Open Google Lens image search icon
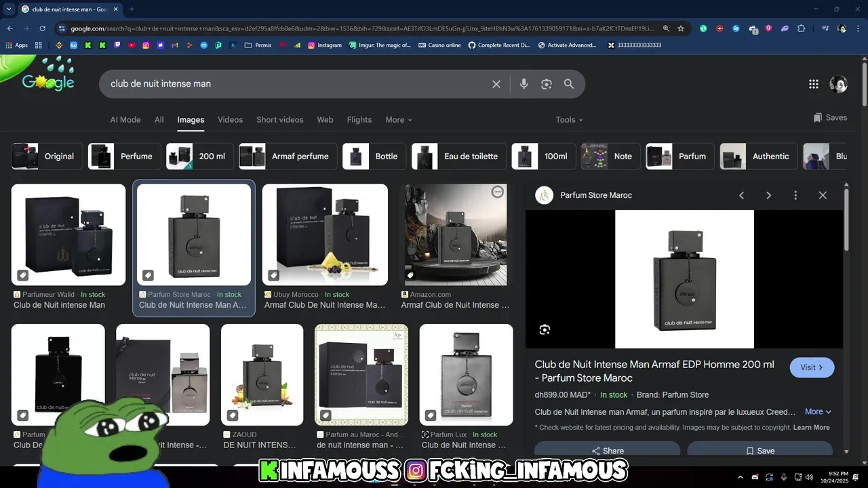This screenshot has width=868, height=488. click(x=547, y=84)
